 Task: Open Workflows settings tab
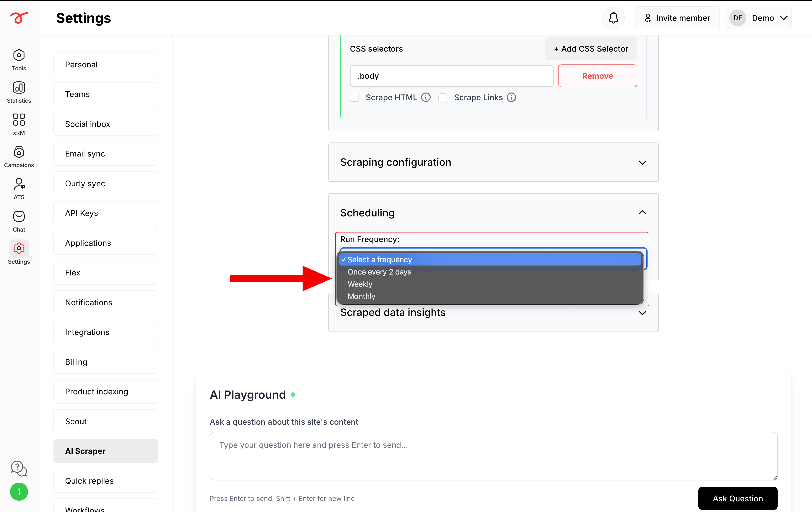pyautogui.click(x=105, y=506)
